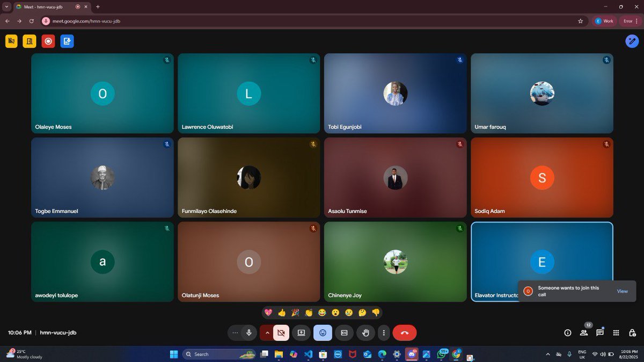The width and height of the screenshot is (644, 362).
Task: Open the meeting details info panel
Action: 567,332
